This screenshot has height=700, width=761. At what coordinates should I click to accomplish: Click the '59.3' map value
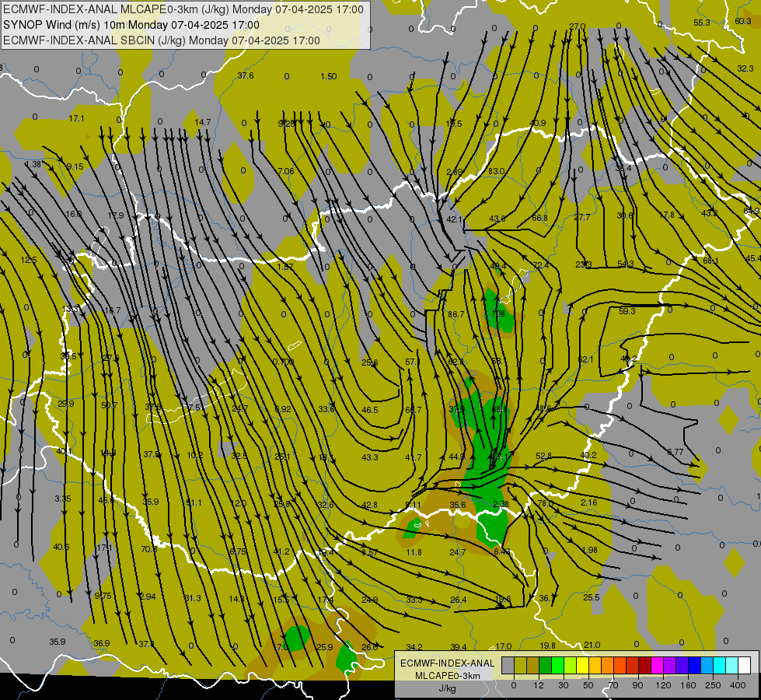pos(627,311)
